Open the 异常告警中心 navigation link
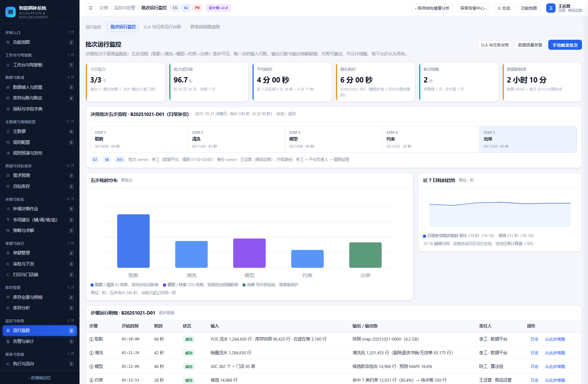 click(x=473, y=8)
